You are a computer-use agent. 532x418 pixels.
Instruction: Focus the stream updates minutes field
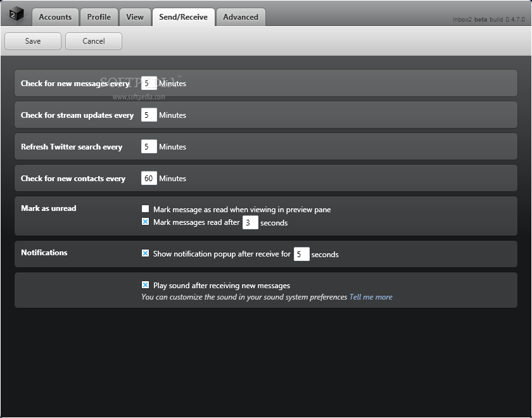click(149, 115)
